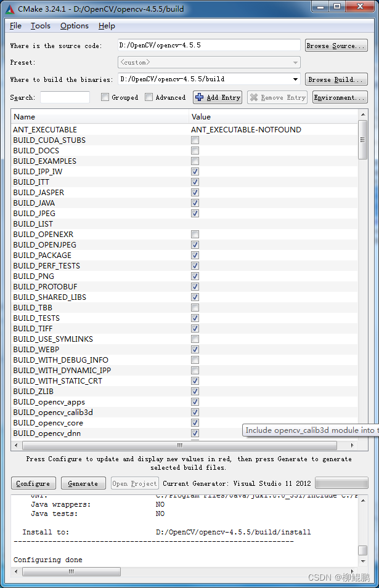Click the cache list vertical scrollbar thumb

(x=362, y=140)
